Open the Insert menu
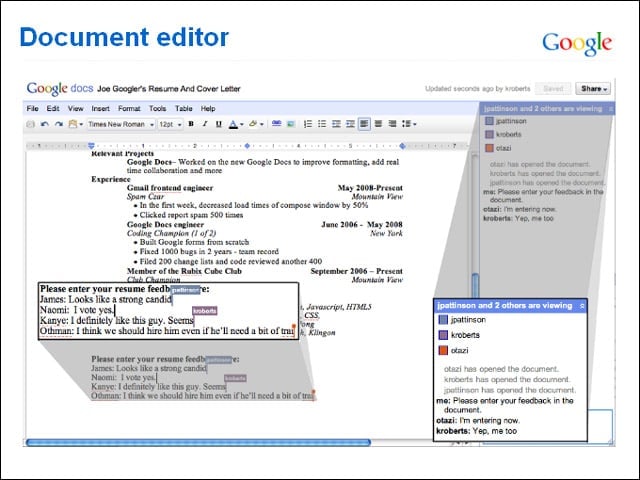The height and width of the screenshot is (480, 640). [x=100, y=109]
